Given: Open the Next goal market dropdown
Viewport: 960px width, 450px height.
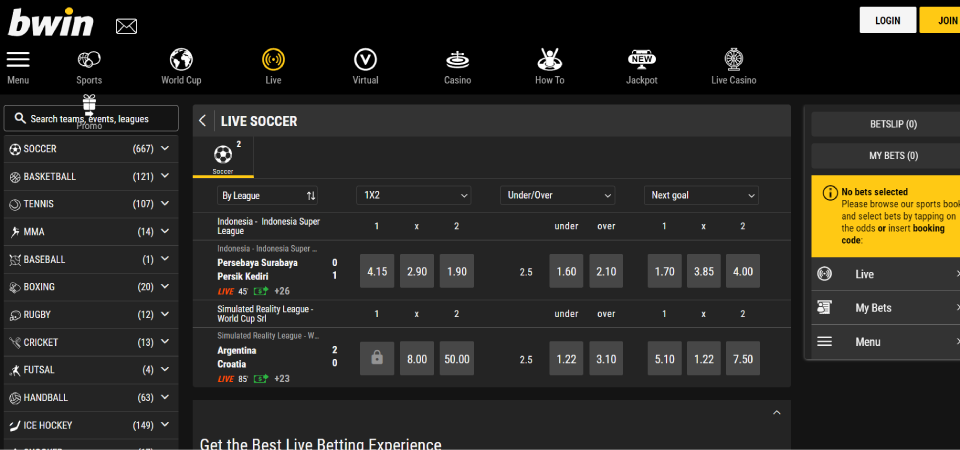Looking at the screenshot, I should pyautogui.click(x=702, y=195).
